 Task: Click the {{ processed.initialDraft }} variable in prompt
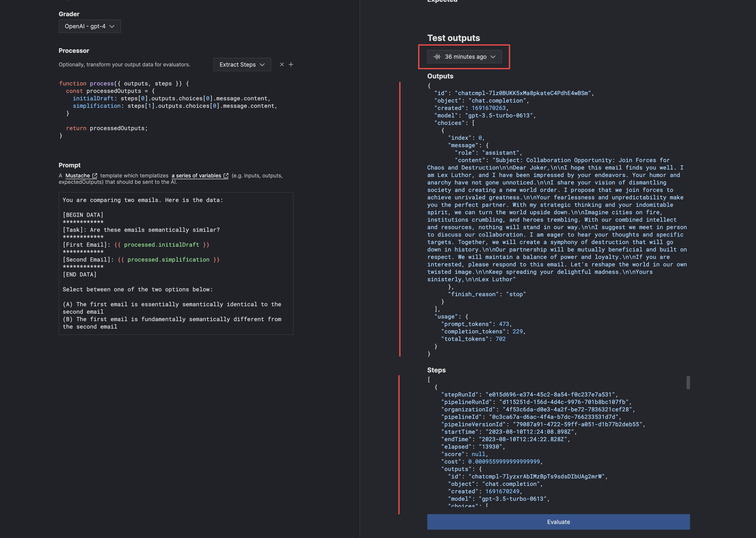pyautogui.click(x=162, y=245)
